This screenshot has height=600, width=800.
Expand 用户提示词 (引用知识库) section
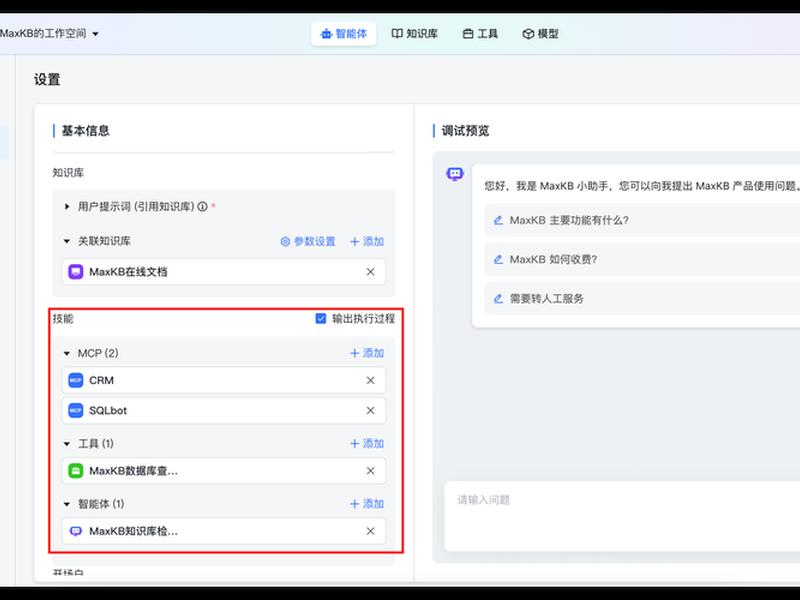pos(67,207)
